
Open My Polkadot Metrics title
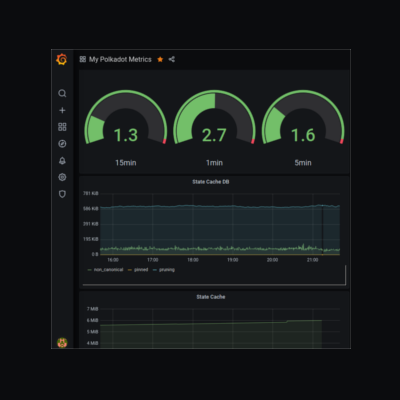(120, 59)
